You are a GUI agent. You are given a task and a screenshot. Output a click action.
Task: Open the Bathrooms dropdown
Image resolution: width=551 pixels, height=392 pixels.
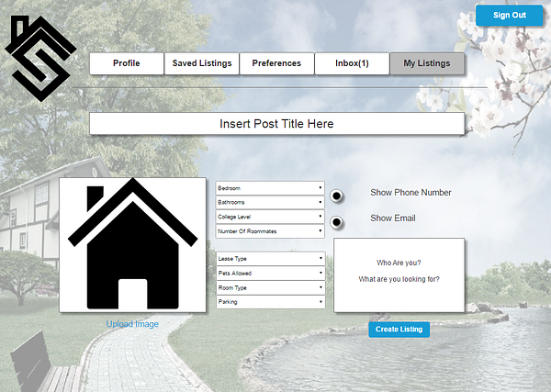(x=270, y=202)
